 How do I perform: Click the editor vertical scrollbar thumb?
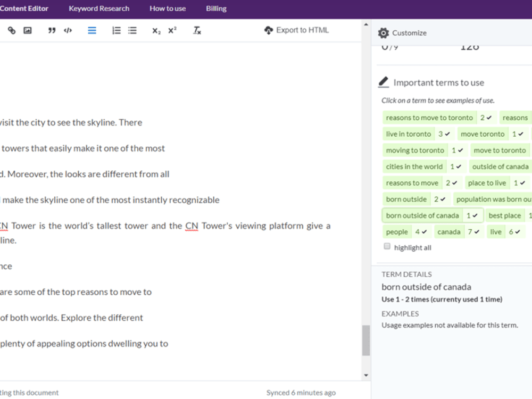[x=366, y=340]
